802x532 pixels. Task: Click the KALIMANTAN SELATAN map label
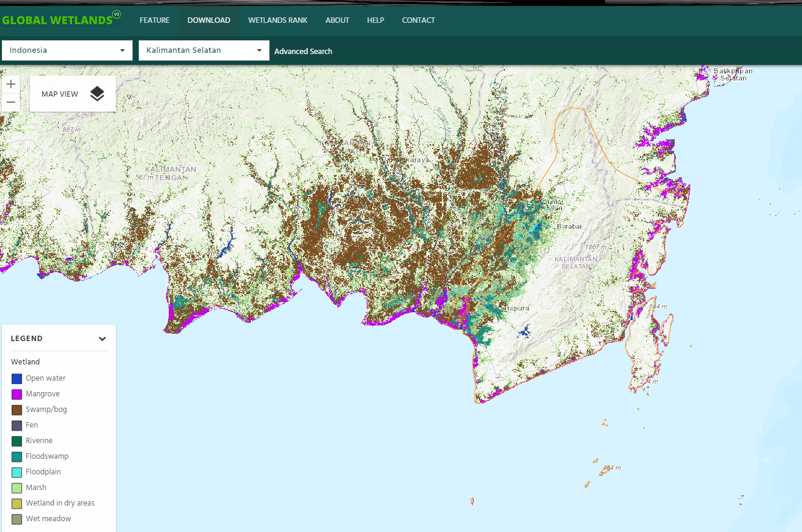click(576, 262)
